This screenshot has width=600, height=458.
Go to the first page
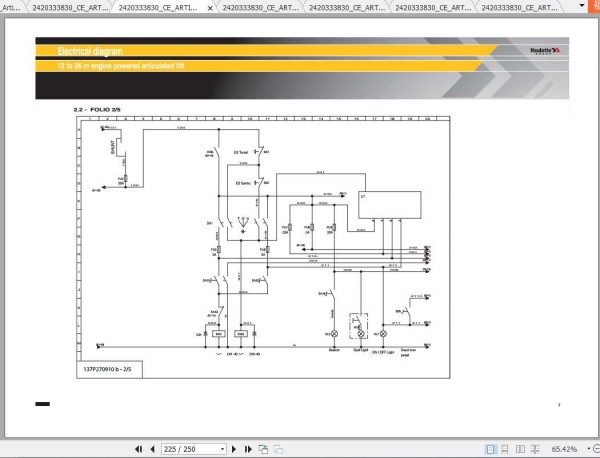[139, 449]
